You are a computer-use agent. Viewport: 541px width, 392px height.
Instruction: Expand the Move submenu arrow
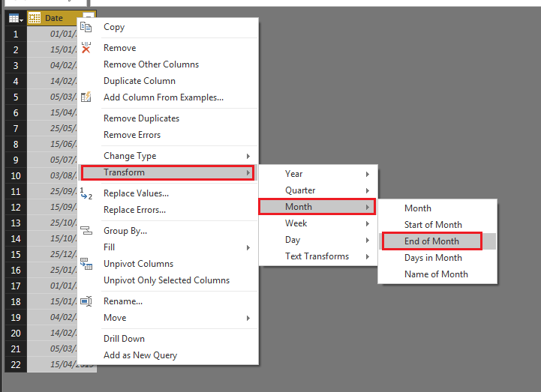[248, 318]
